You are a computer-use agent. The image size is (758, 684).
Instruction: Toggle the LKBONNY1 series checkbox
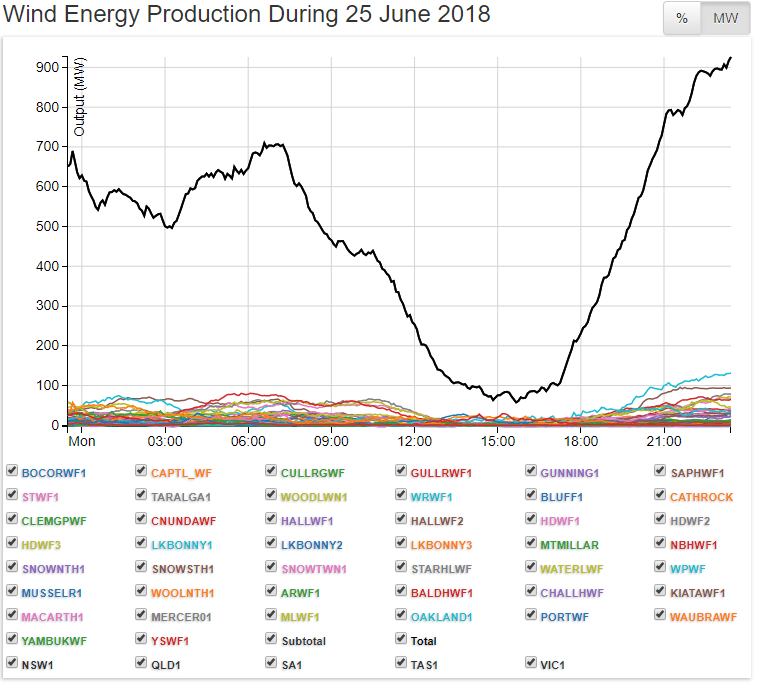(141, 542)
